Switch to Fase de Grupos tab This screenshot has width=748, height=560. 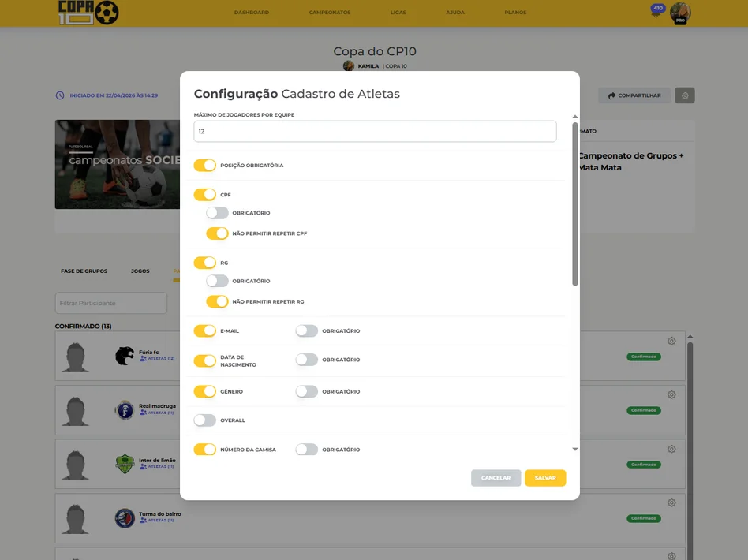(x=84, y=271)
